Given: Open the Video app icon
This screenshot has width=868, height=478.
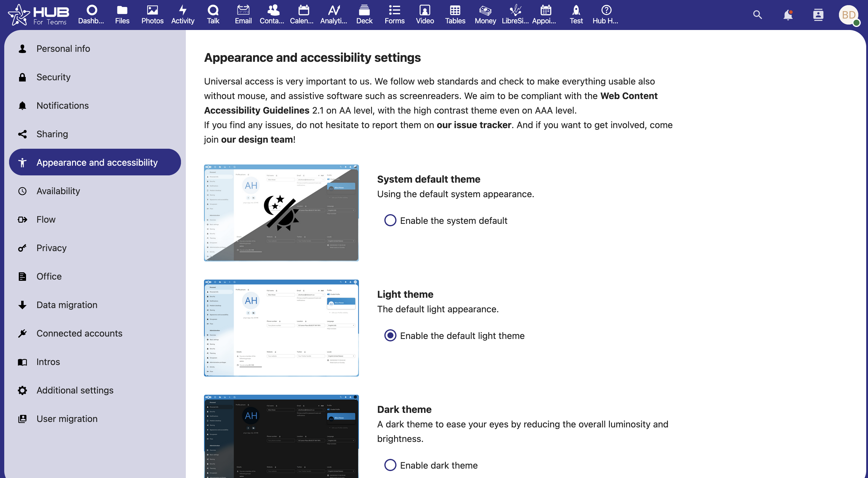Looking at the screenshot, I should coord(425,15).
